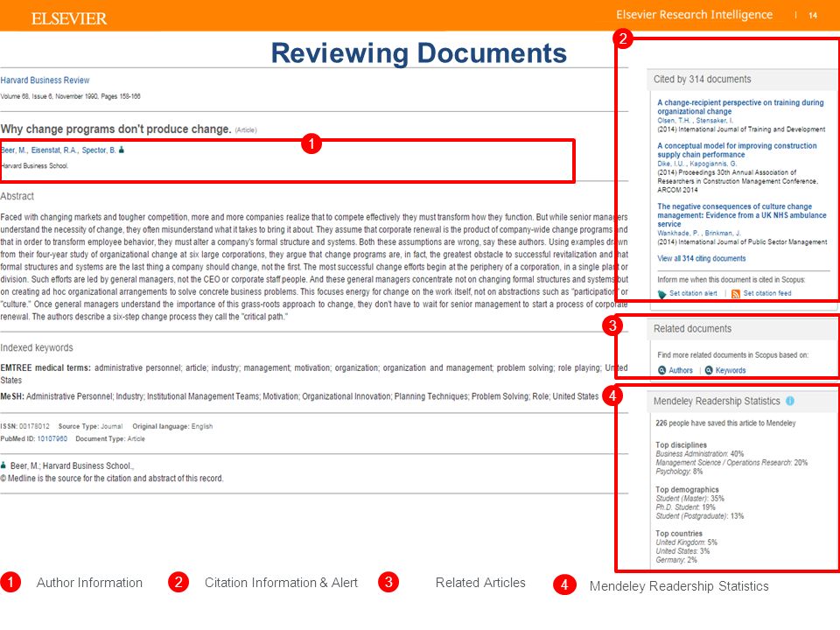The width and height of the screenshot is (840, 630).
Task: Click the 'Volume 68, Issue 6' publication details
Action: click(x=70, y=96)
